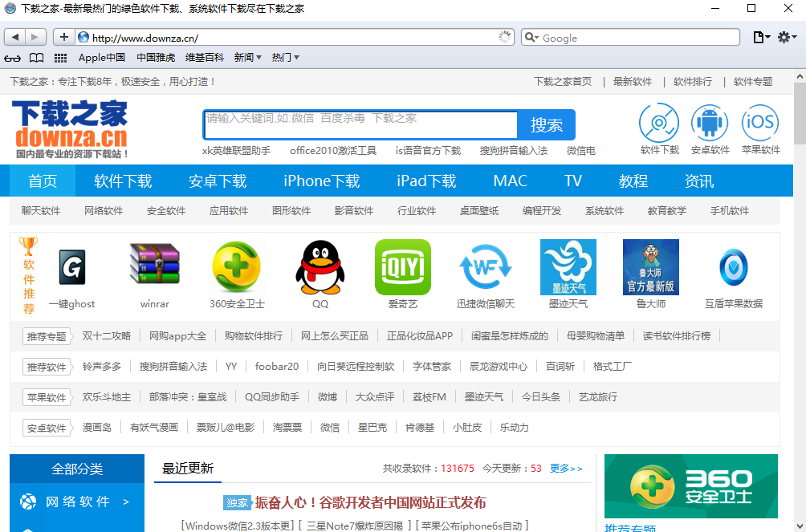Select the 一键ghost icon
This screenshot has height=532, width=806.
(72, 267)
